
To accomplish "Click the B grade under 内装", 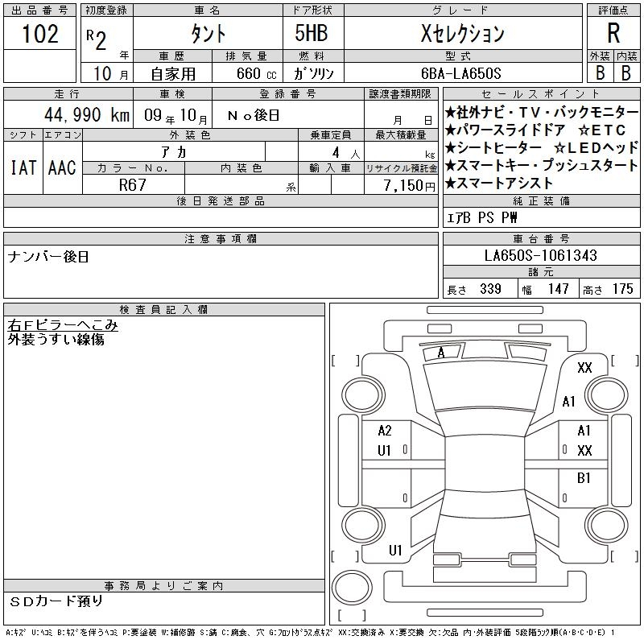I will [626, 72].
